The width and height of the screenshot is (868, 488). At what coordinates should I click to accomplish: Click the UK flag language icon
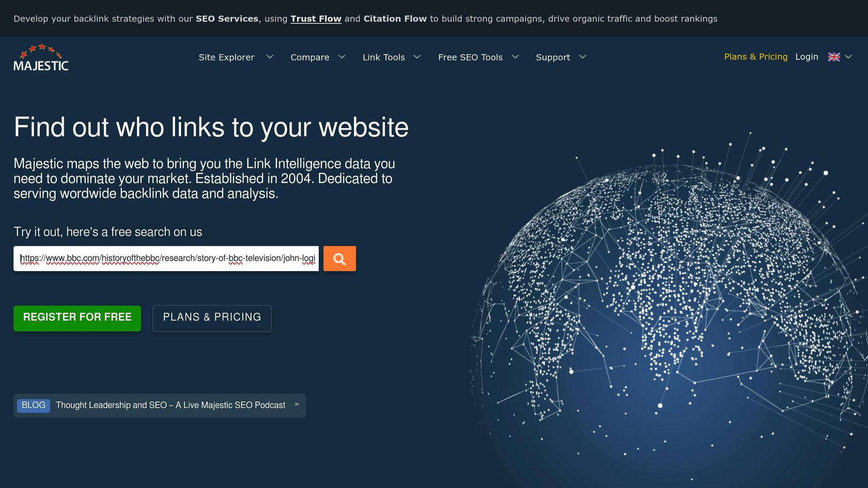pos(834,57)
